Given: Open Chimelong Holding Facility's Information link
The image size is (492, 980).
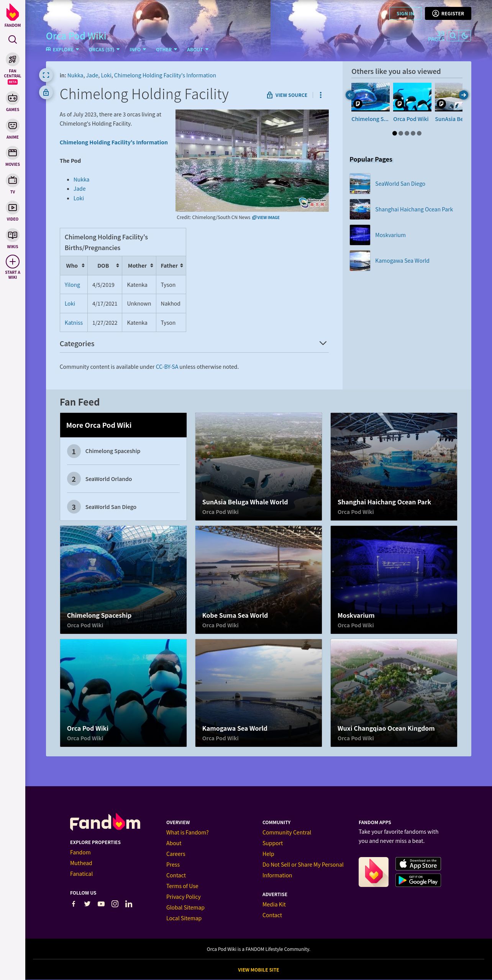Looking at the screenshot, I should tap(113, 142).
